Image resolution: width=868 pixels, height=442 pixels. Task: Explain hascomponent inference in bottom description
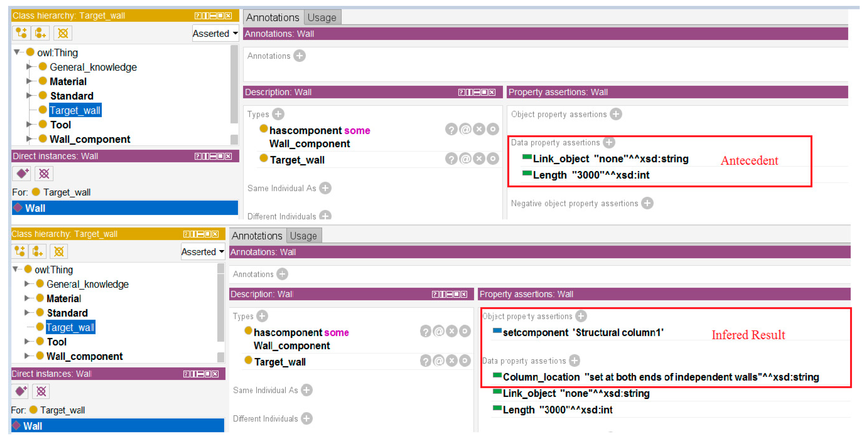[426, 332]
